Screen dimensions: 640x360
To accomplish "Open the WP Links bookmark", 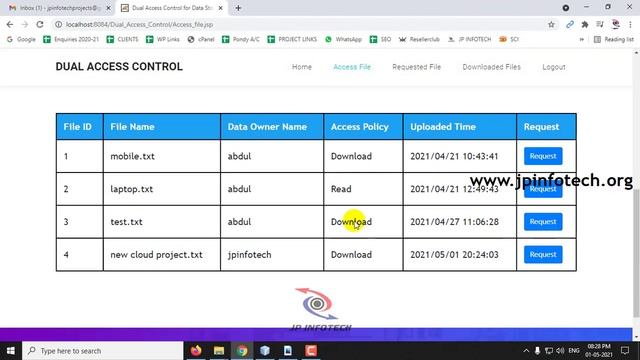I will 163,39.
